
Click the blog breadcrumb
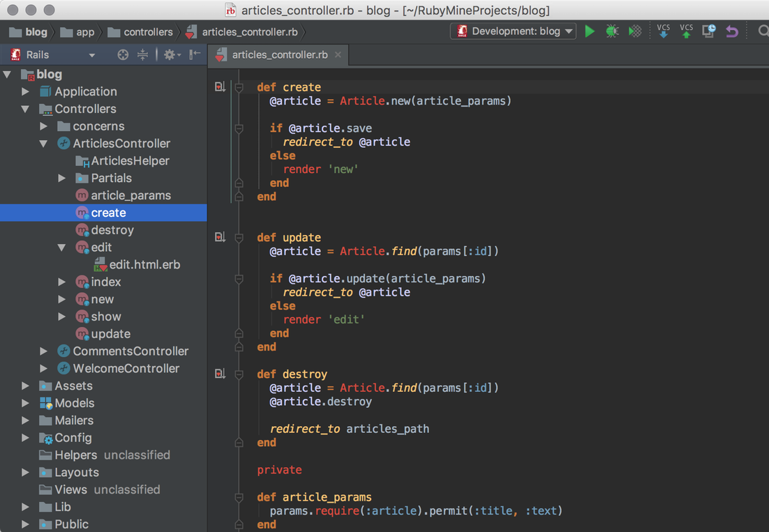pyautogui.click(x=29, y=32)
